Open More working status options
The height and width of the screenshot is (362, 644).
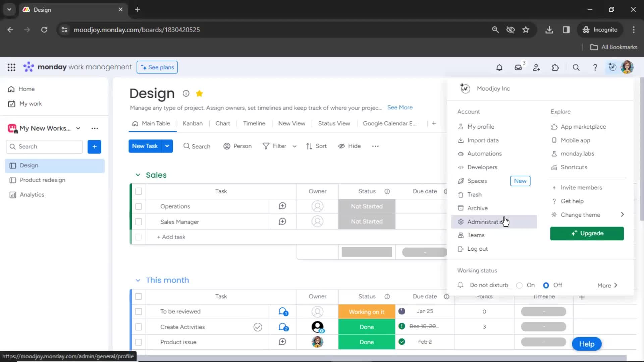click(607, 285)
